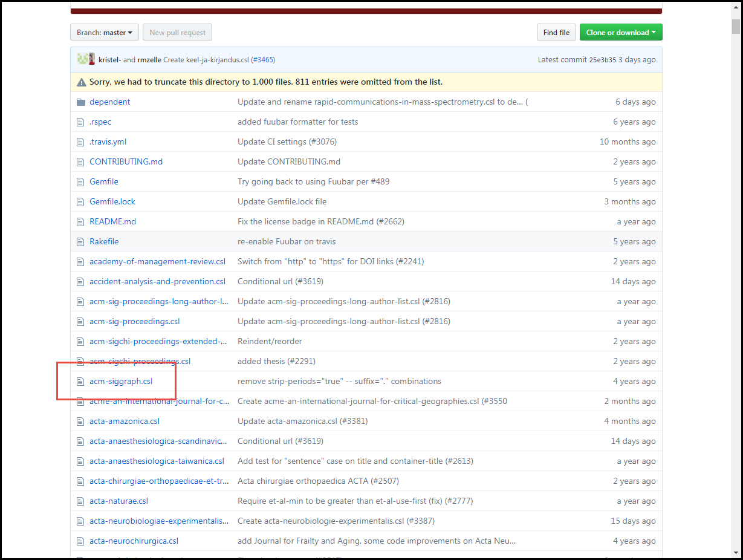Open the Rakefile file

[x=104, y=241]
